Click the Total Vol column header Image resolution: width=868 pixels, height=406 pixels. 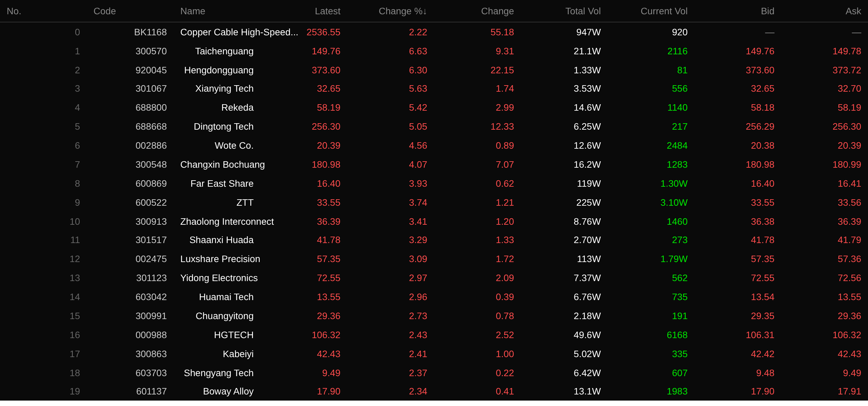[583, 11]
